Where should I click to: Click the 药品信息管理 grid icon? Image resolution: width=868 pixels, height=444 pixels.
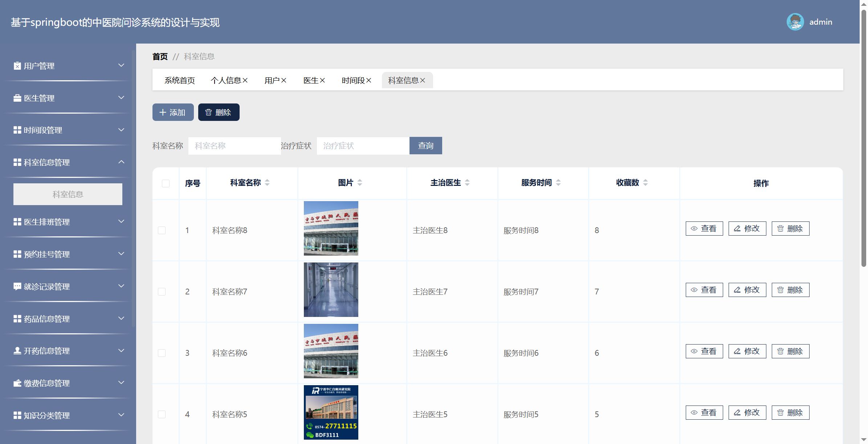17,319
